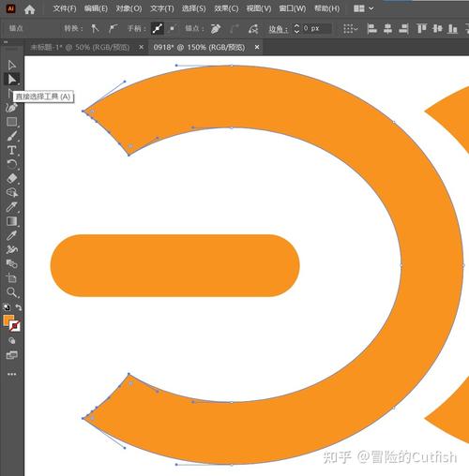
Task: Expand the edit toolbar ellipsis
Action: pos(11,374)
